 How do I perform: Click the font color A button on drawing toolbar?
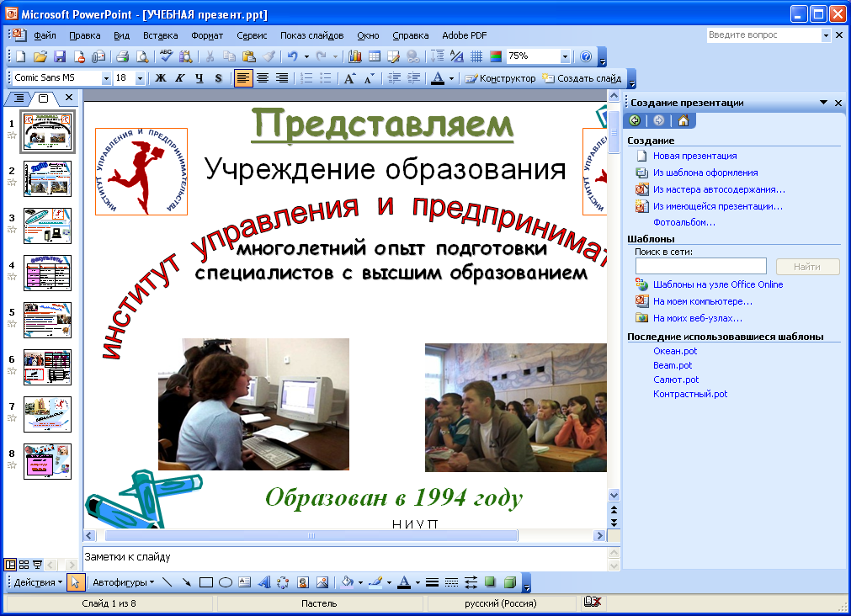coord(404,582)
